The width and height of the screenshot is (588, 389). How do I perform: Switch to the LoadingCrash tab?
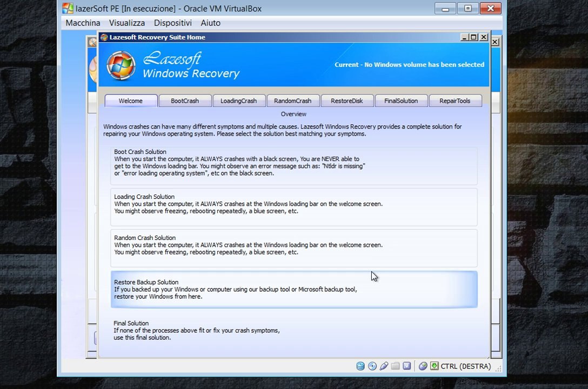(x=239, y=101)
